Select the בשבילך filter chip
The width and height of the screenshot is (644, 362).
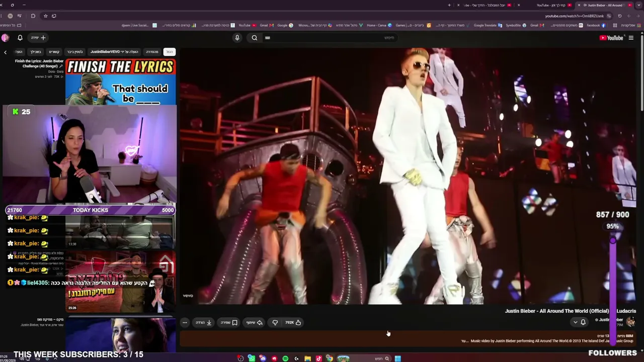(35, 52)
